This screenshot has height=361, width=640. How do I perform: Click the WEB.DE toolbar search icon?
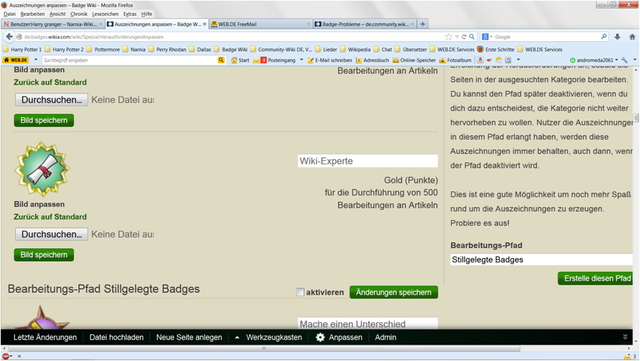point(221,60)
